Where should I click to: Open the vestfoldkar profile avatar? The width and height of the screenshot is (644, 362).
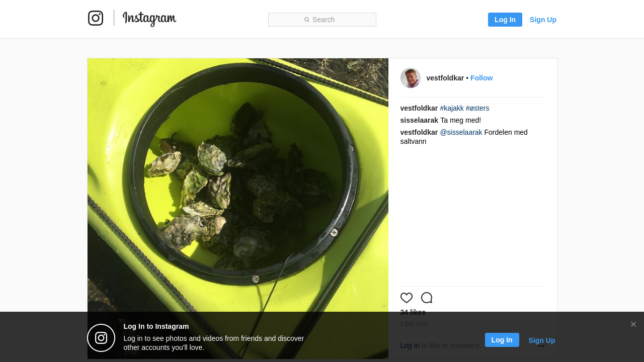point(411,78)
